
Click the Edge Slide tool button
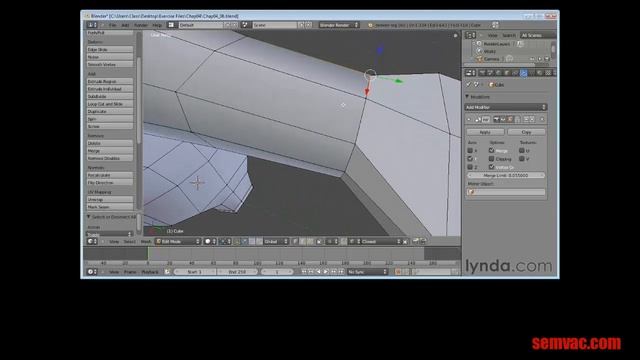pyautogui.click(x=110, y=49)
